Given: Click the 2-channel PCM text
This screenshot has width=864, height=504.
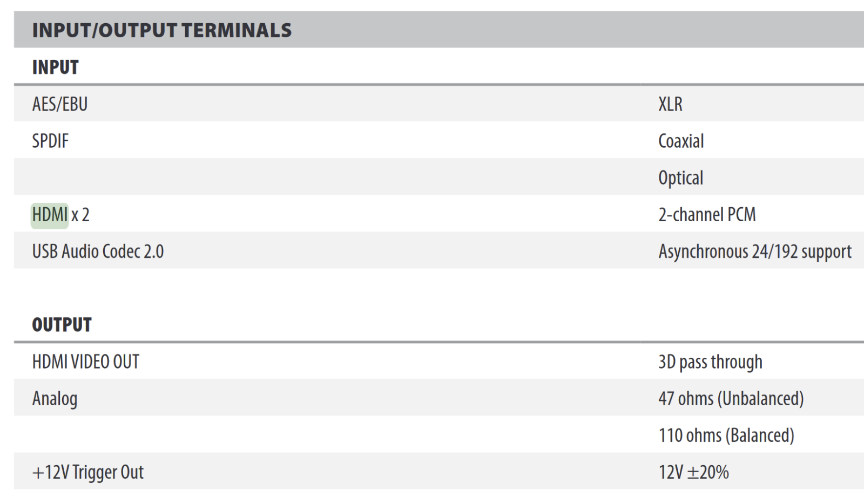Looking at the screenshot, I should tap(707, 215).
